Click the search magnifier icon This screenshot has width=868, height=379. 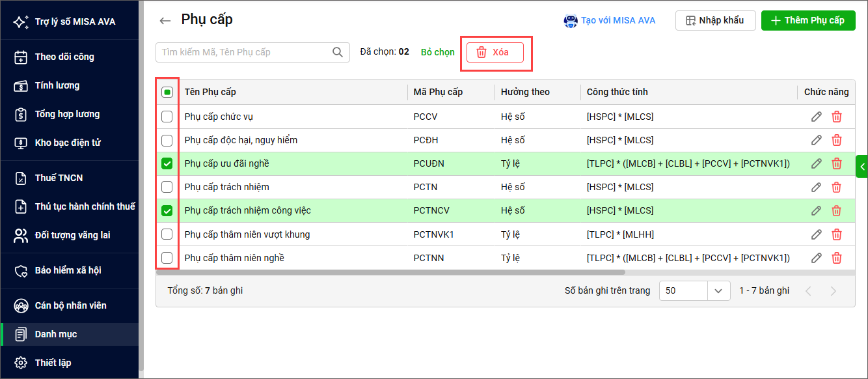tap(338, 52)
